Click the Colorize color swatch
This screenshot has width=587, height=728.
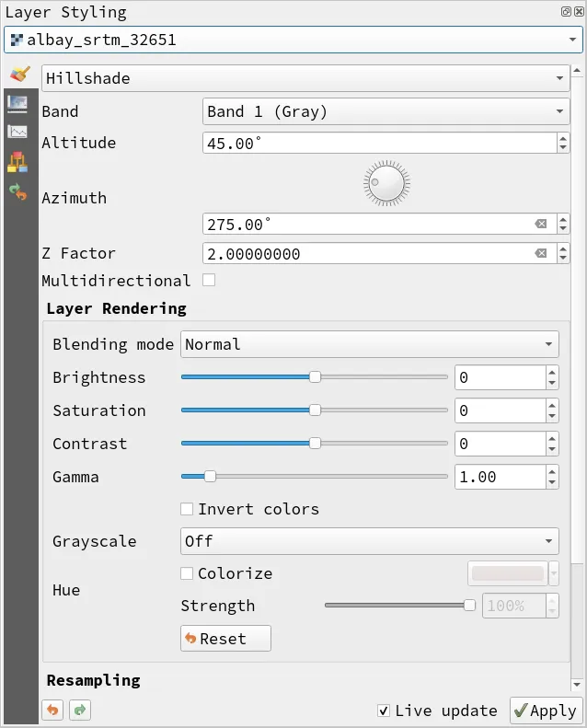(x=508, y=573)
